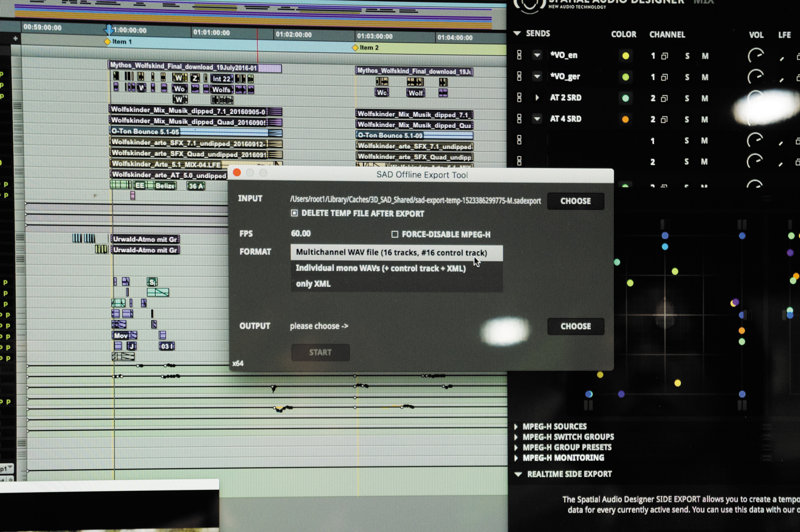
Task: Click the LFE knob of *VO_ger
Action: click(782, 79)
